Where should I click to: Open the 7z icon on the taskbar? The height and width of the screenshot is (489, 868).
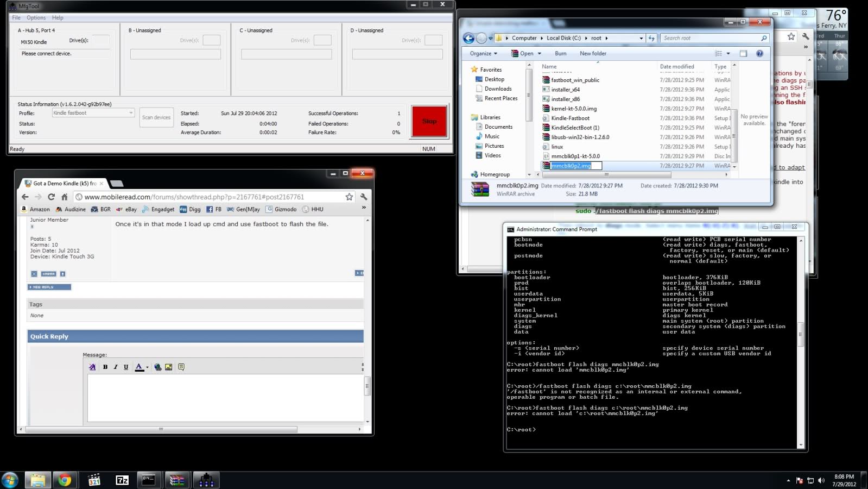pyautogui.click(x=122, y=480)
